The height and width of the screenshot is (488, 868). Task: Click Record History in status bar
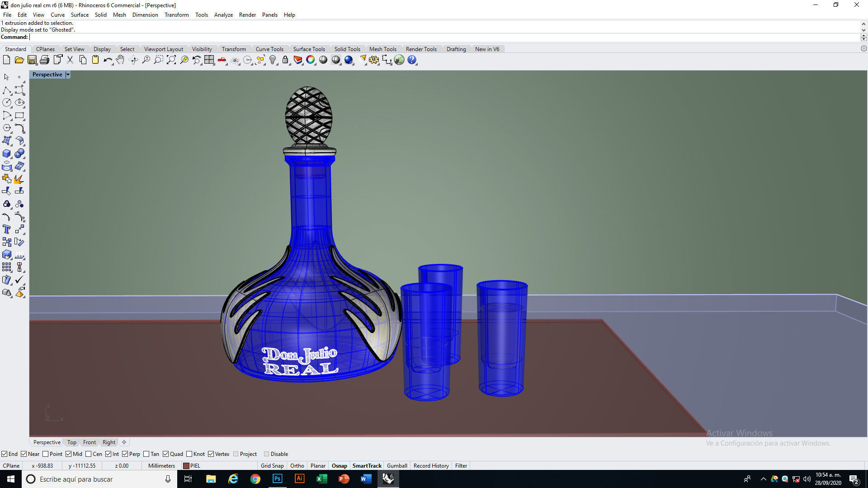tap(431, 466)
